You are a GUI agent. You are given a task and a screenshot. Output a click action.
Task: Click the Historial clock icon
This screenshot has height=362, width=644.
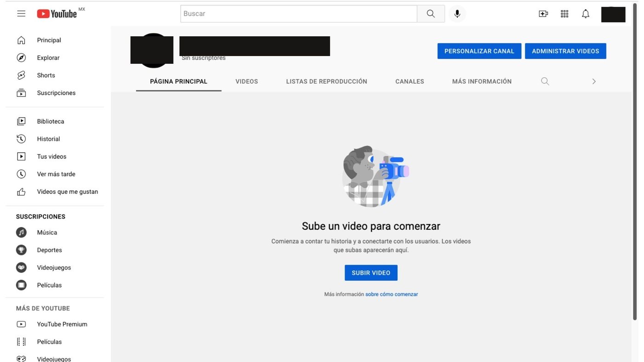[21, 139]
